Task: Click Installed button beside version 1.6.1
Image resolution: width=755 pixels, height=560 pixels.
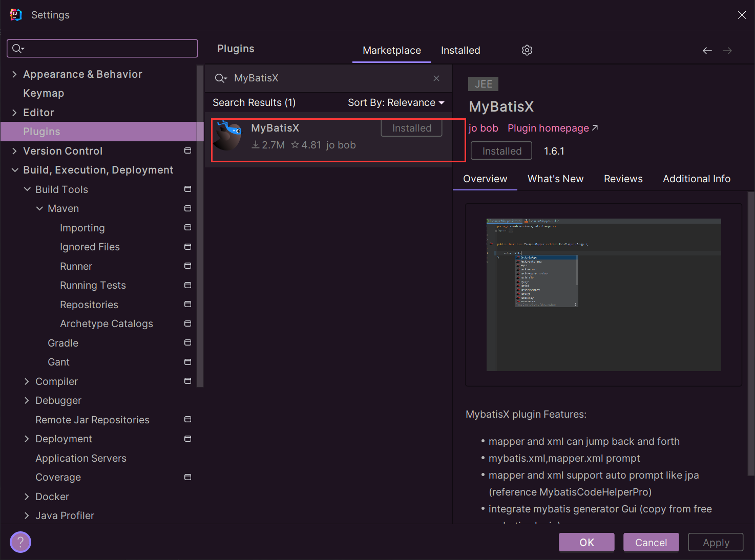Action: 501,151
